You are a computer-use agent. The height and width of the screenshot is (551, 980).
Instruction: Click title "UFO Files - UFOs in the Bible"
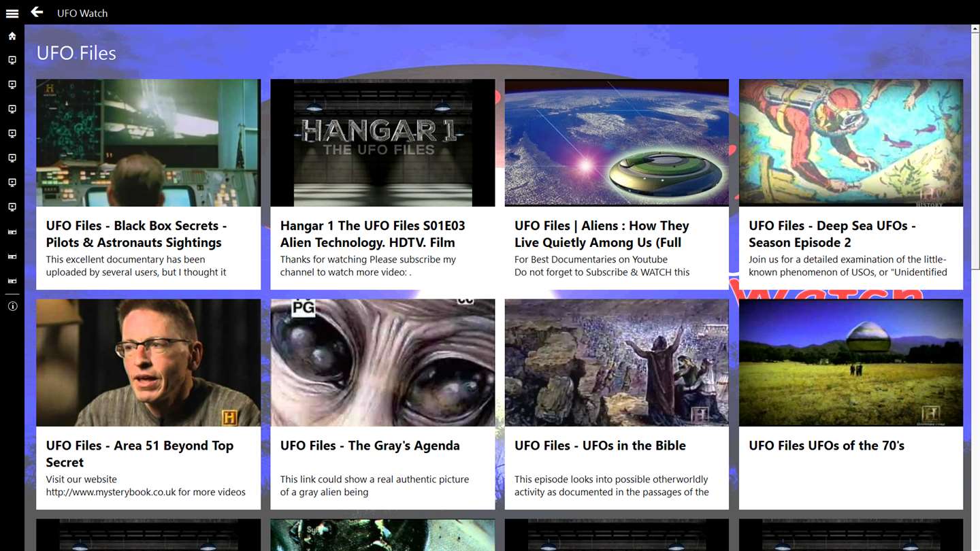(600, 446)
